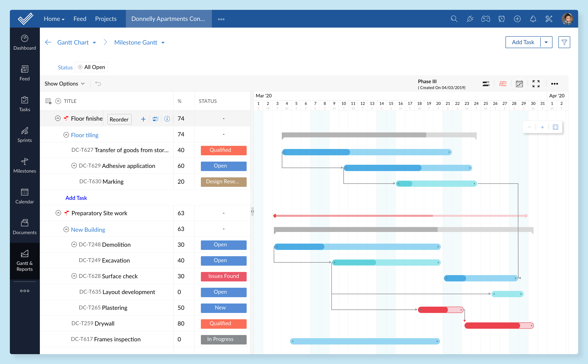
Task: Click the Add Task link under Marking
Action: pos(76,198)
